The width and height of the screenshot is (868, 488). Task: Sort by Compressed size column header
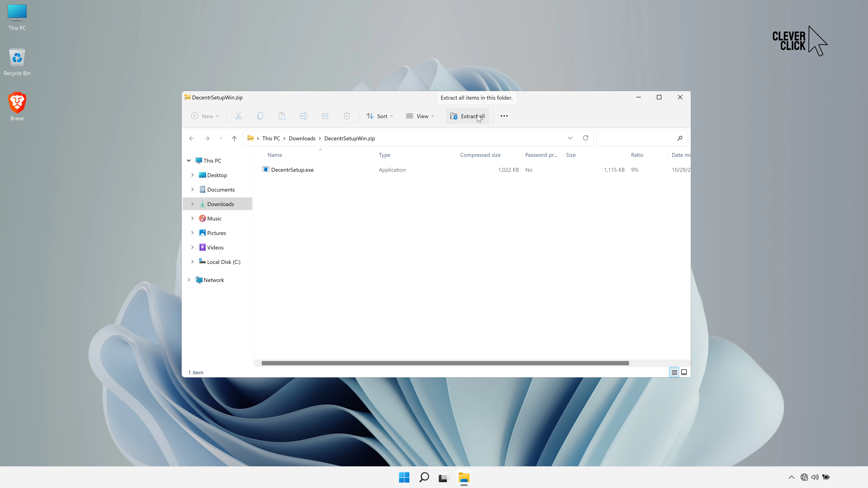pos(480,155)
